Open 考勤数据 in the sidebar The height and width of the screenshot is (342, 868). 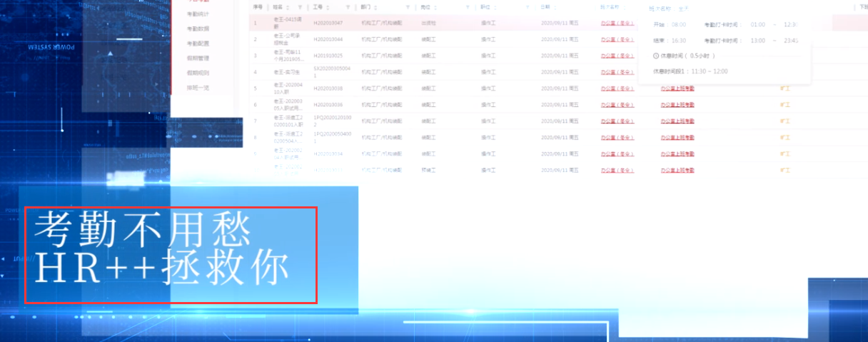coord(198,29)
